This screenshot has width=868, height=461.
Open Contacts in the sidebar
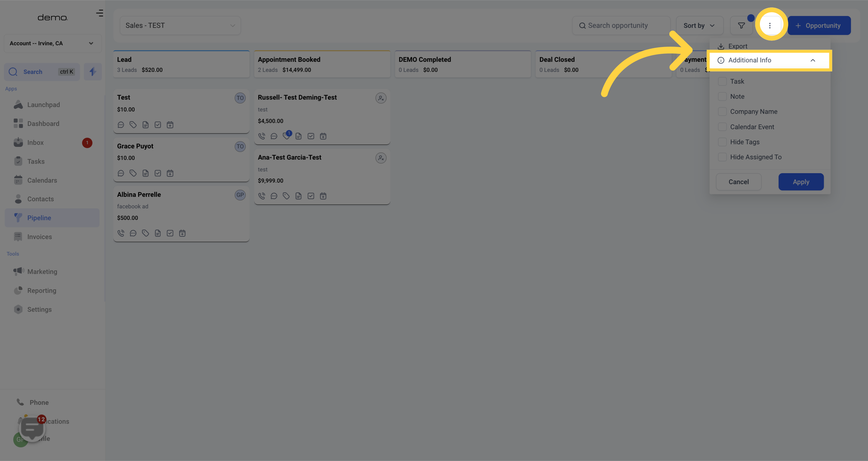point(40,199)
